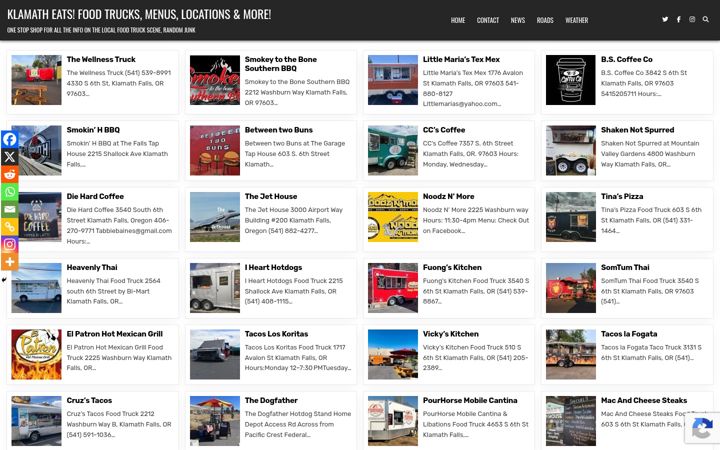Open Contact menu item

click(x=488, y=20)
